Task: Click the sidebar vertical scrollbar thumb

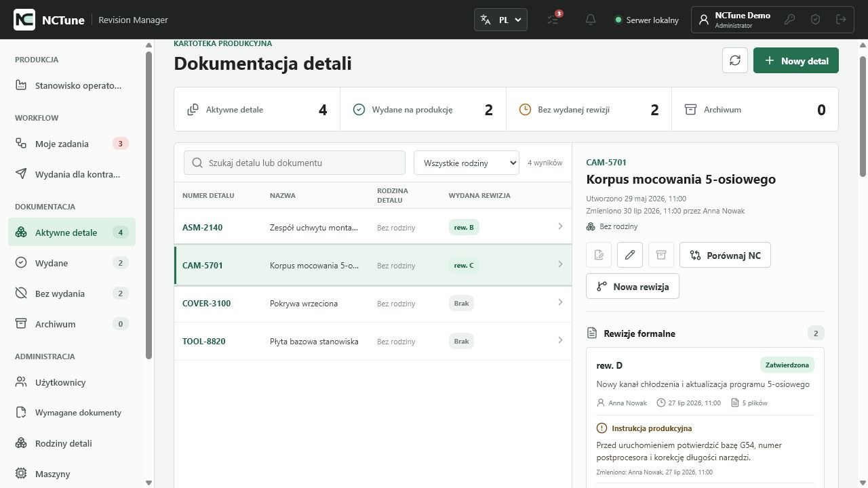Action: pos(149,205)
